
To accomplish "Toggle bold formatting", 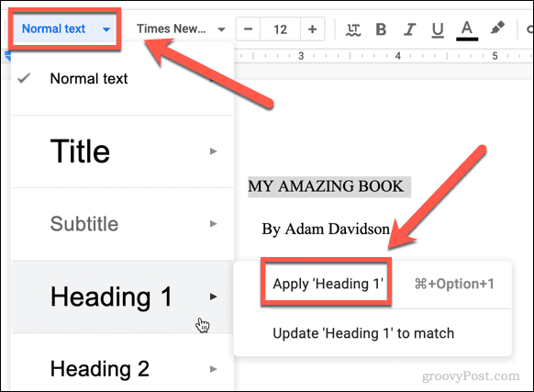I will pos(381,29).
